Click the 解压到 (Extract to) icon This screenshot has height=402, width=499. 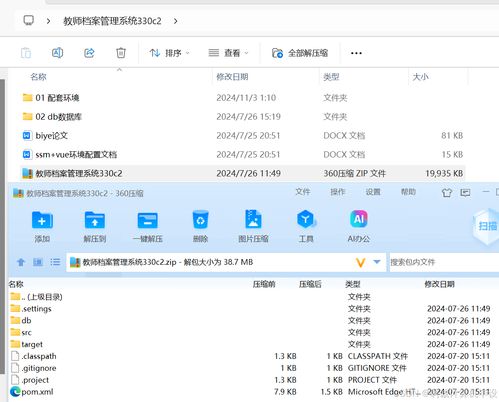(x=95, y=220)
